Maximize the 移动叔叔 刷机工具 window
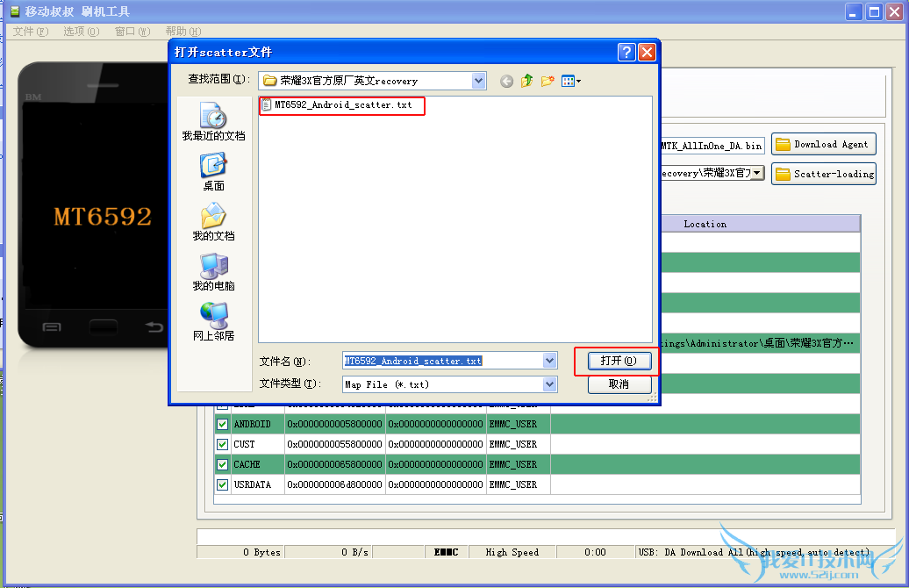 [x=874, y=11]
